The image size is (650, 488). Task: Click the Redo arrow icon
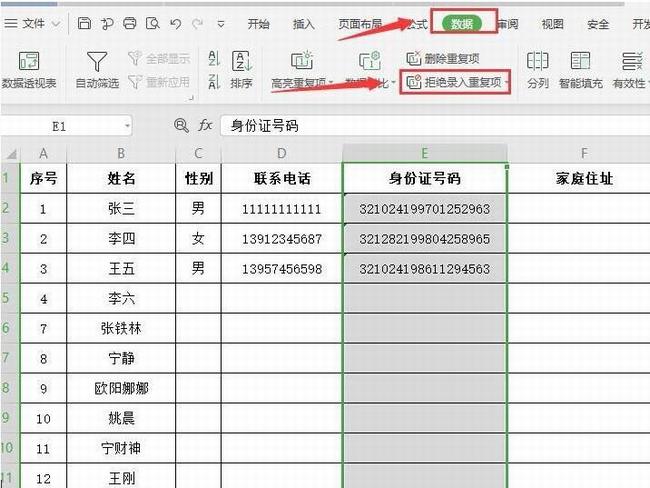click(198, 24)
